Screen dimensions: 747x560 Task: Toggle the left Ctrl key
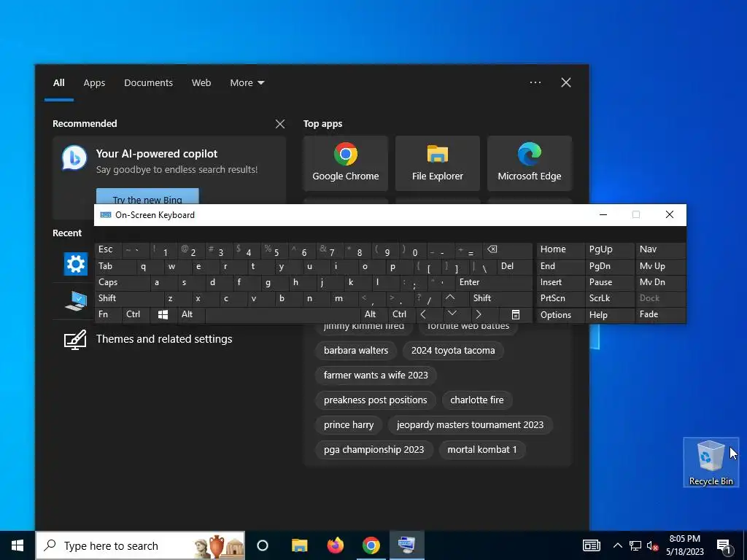(135, 314)
